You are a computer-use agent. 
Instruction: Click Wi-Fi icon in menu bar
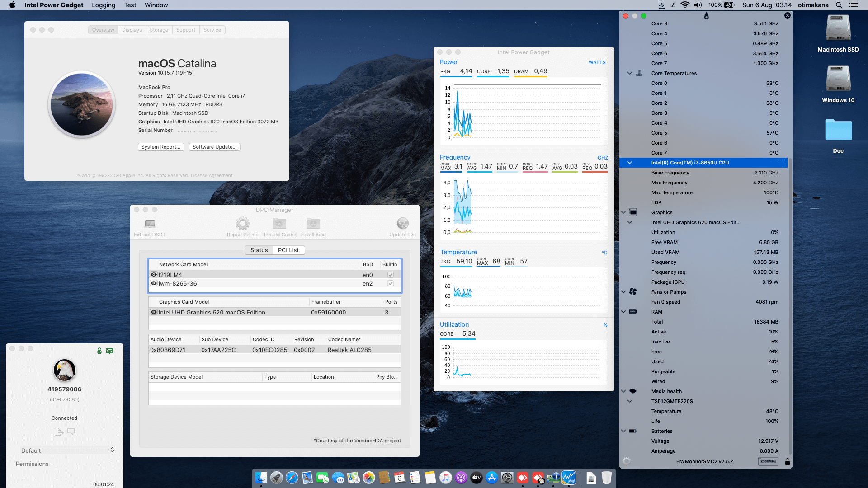[685, 5]
